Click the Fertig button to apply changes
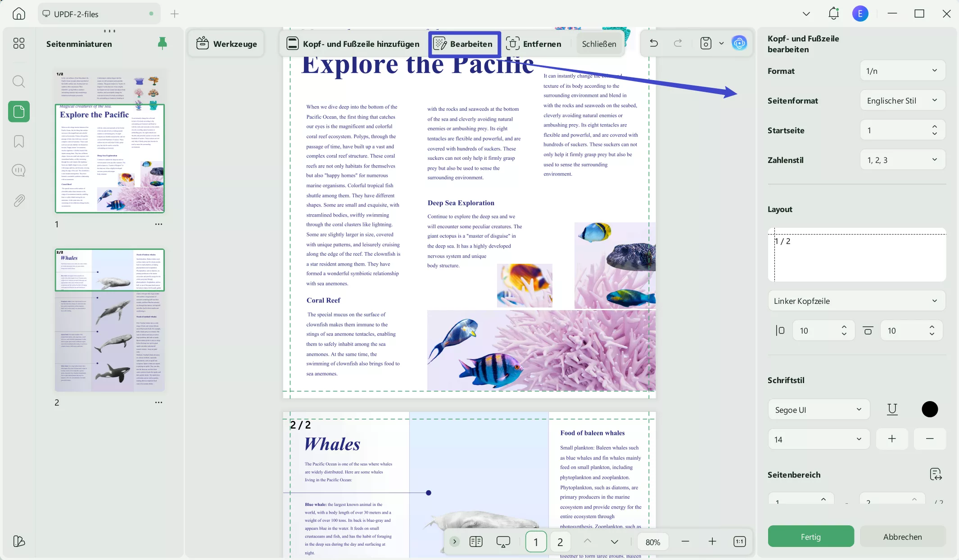Screen dimensions: 959x560 810,536
